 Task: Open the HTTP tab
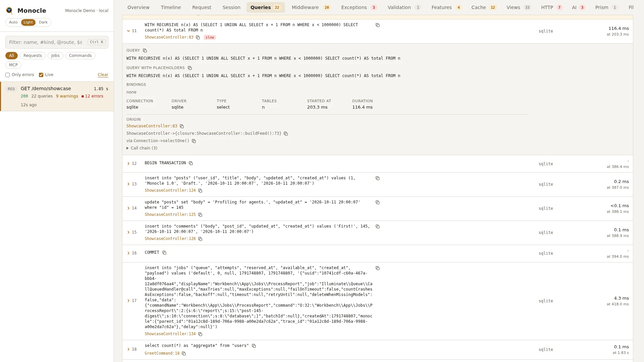[552, 7]
